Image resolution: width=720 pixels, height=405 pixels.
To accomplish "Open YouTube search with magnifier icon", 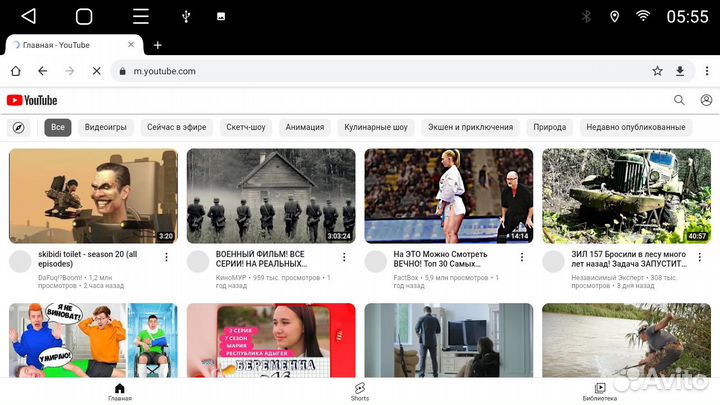I will click(679, 100).
